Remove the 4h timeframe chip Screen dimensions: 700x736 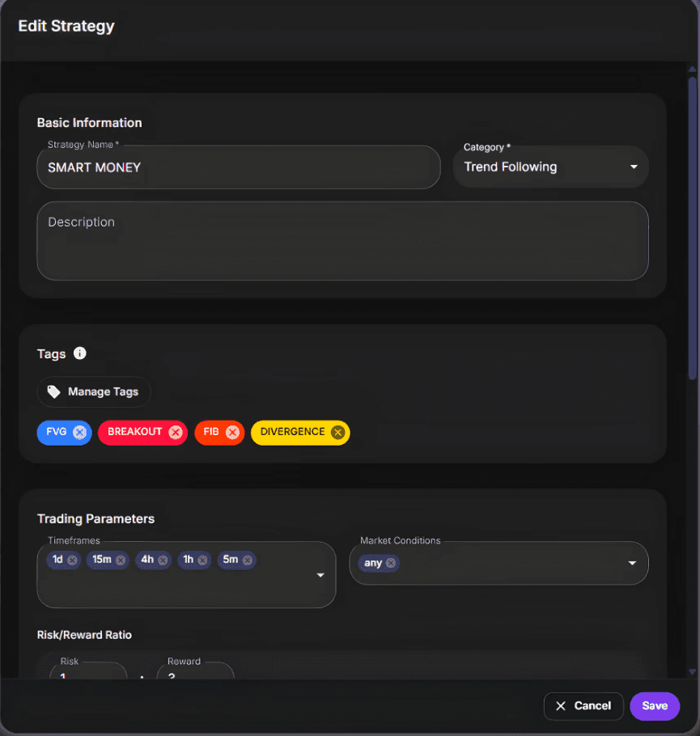coord(163,560)
